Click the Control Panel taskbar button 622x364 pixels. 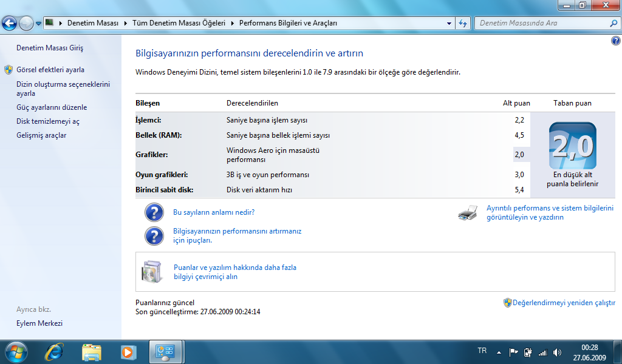[165, 352]
